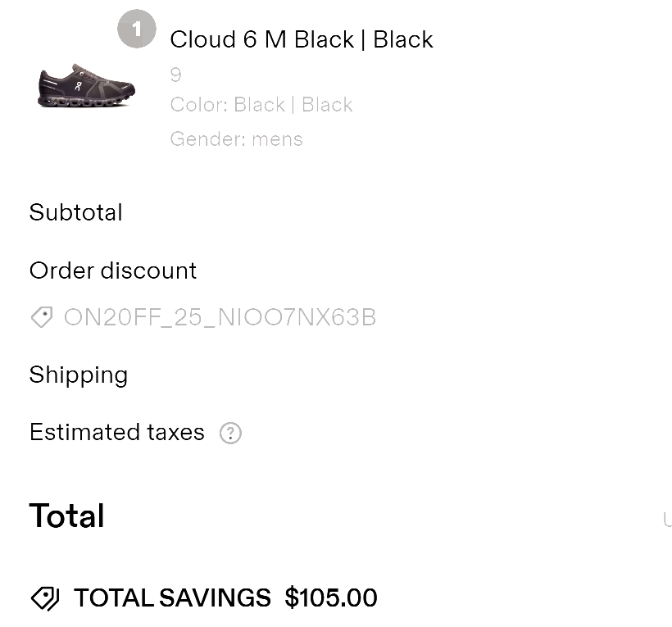Click the shoe size 9 text

pos(175,75)
